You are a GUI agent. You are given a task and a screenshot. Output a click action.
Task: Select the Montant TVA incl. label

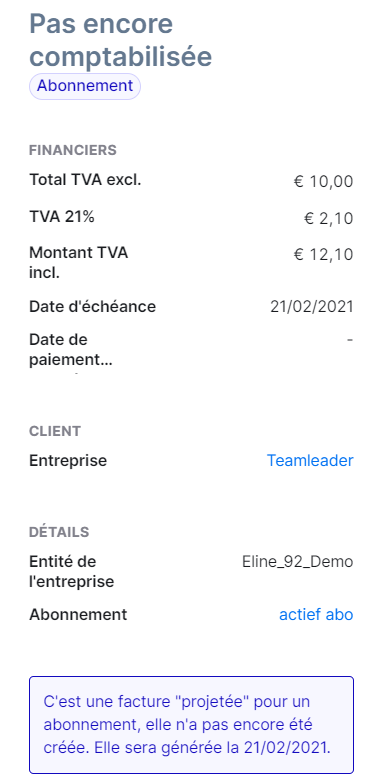point(79,262)
